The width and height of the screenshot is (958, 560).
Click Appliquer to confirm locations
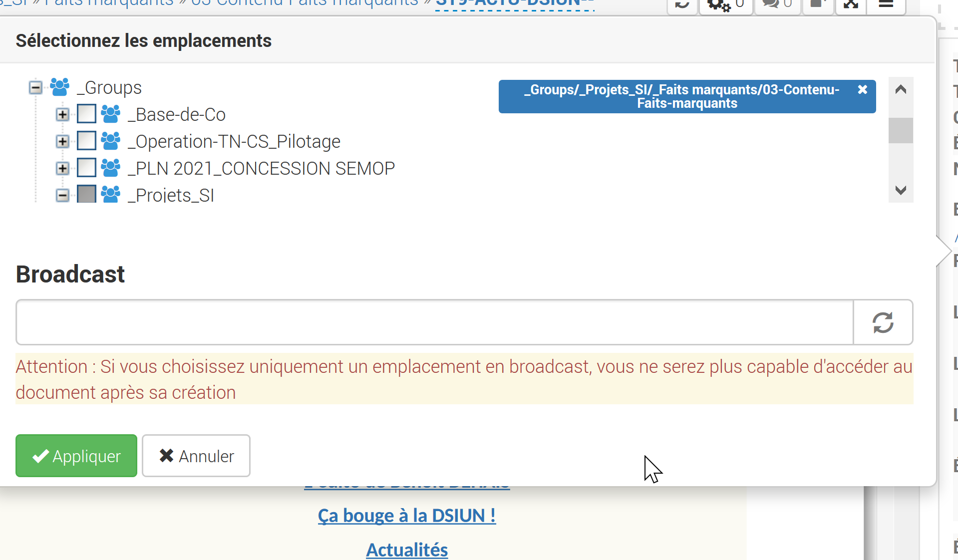76,456
